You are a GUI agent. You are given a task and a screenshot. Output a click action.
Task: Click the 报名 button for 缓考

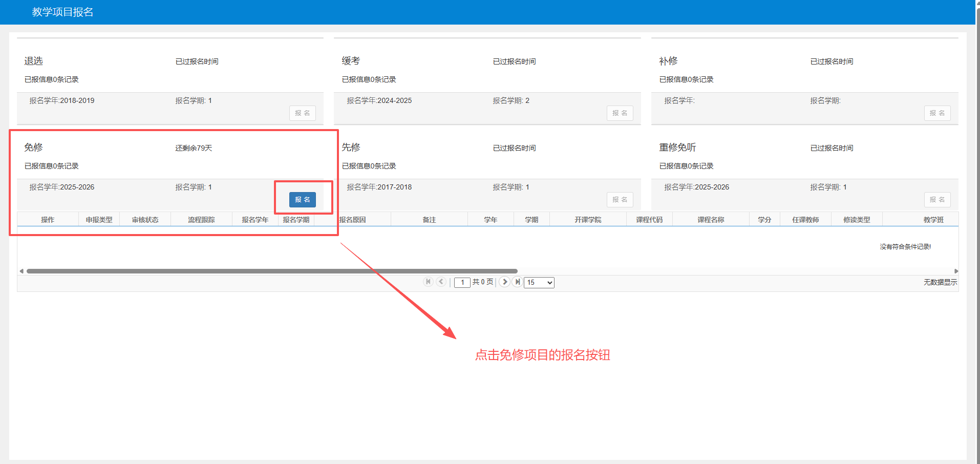coord(620,113)
